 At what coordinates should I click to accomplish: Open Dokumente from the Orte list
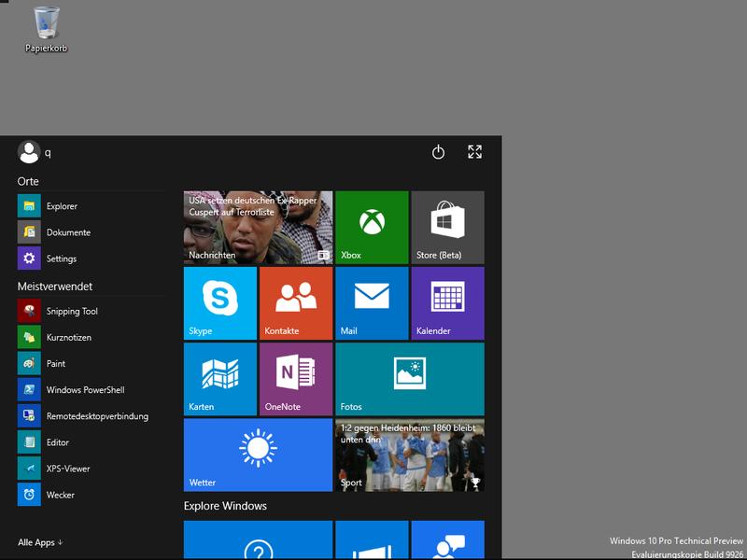pyautogui.click(x=91, y=232)
